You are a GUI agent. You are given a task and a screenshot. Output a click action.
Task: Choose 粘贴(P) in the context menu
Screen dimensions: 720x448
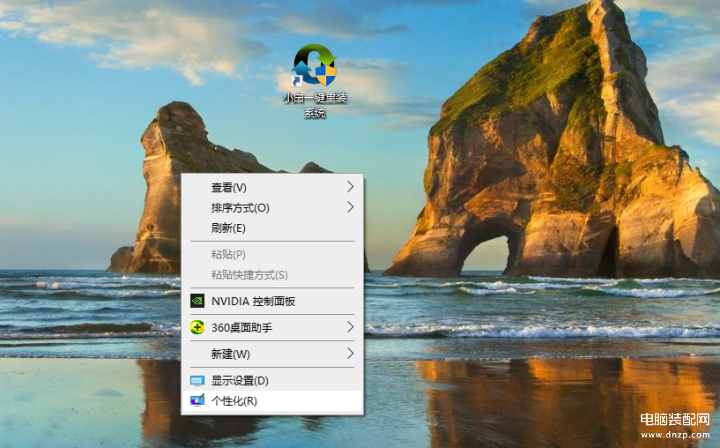[x=272, y=254]
